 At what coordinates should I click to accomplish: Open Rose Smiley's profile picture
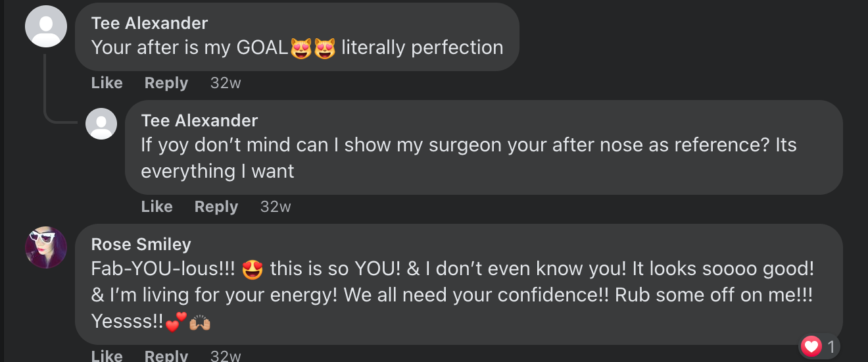pos(46,247)
